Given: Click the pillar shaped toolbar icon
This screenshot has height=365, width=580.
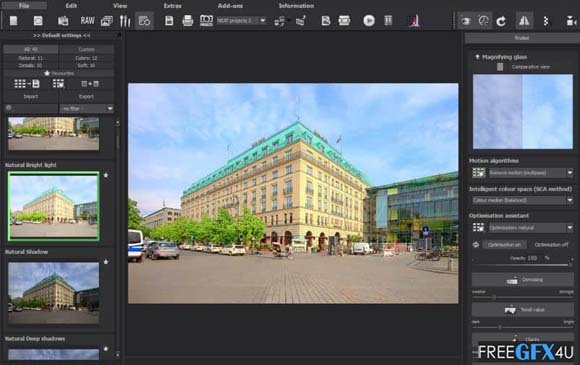Looking at the screenshot, I should click(x=388, y=20).
